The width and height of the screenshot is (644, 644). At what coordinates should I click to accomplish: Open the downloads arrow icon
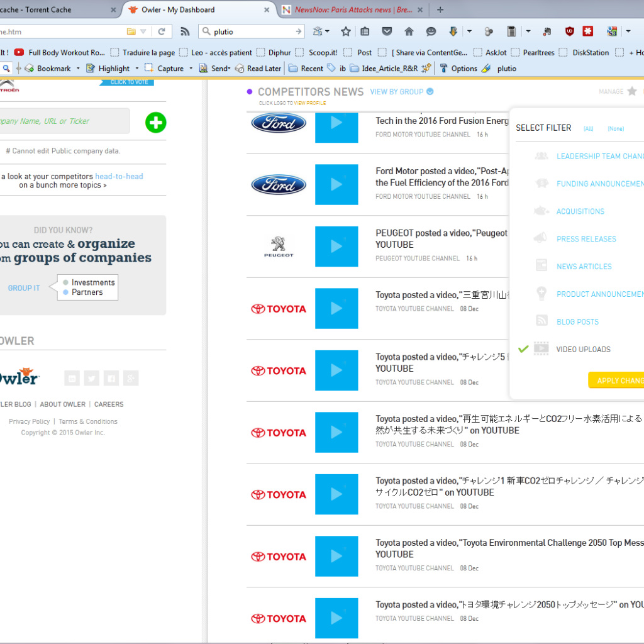(453, 31)
